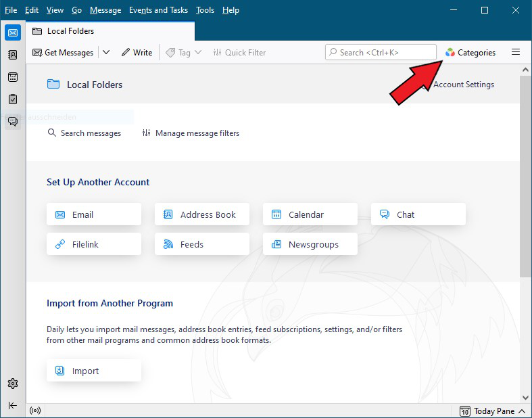Open the Mail space in sidebar
This screenshot has height=418, width=532.
pyautogui.click(x=13, y=32)
